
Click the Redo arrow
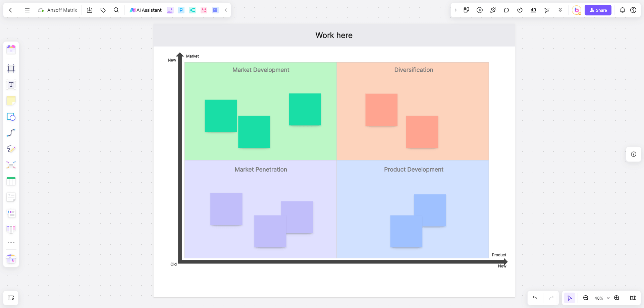click(551, 298)
